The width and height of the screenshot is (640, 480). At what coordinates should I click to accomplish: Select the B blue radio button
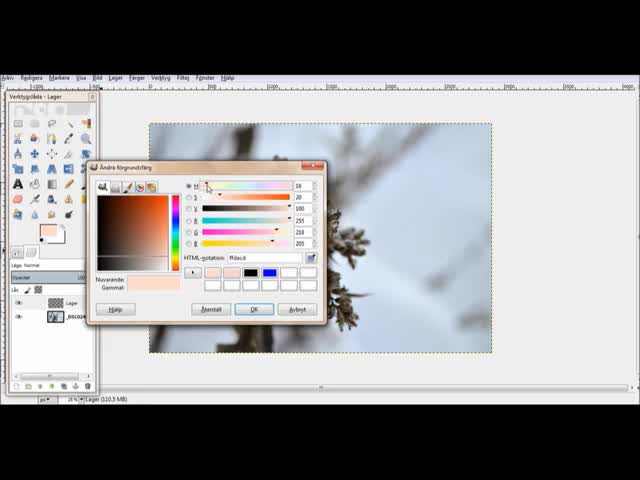189,244
